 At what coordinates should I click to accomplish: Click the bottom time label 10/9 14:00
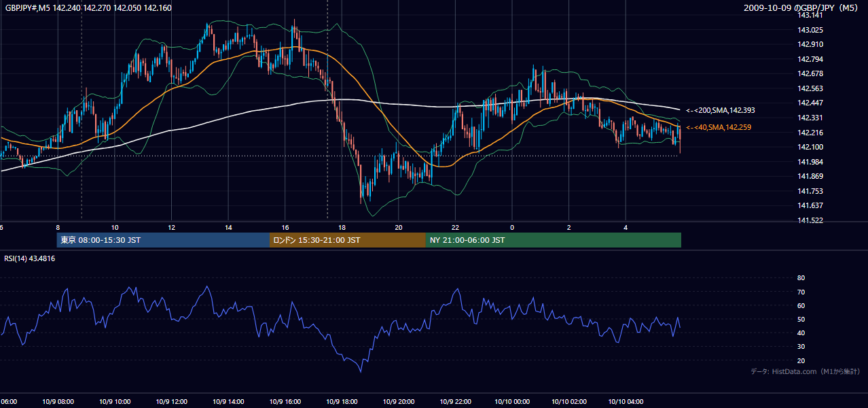[x=228, y=401]
